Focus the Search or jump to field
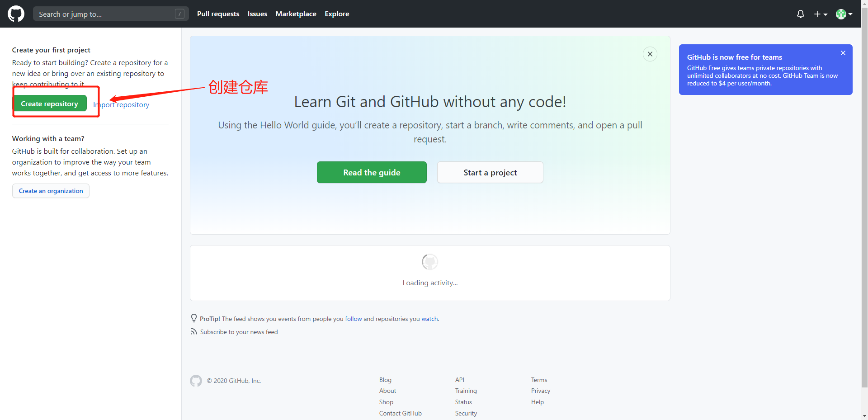The height and width of the screenshot is (420, 868). click(104, 14)
